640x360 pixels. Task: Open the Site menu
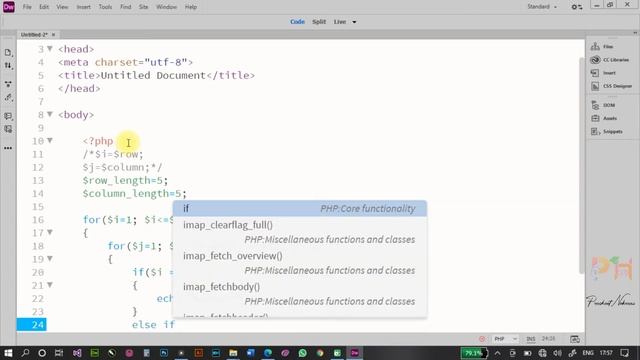click(143, 7)
